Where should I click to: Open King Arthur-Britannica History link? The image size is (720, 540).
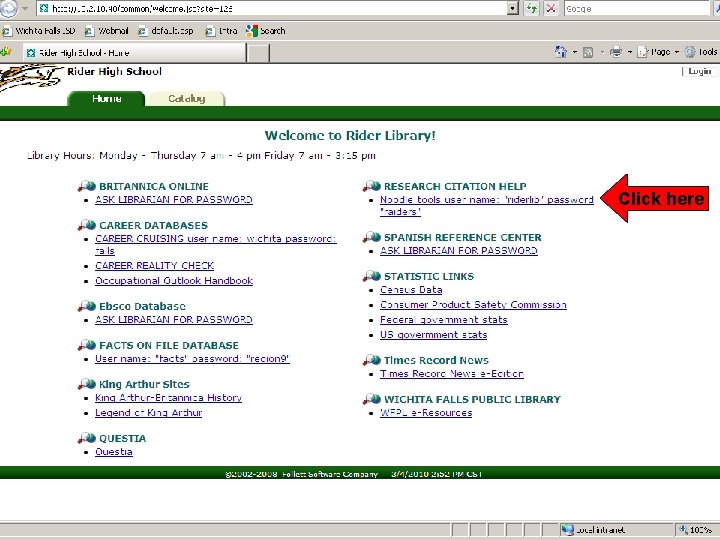tap(169, 398)
